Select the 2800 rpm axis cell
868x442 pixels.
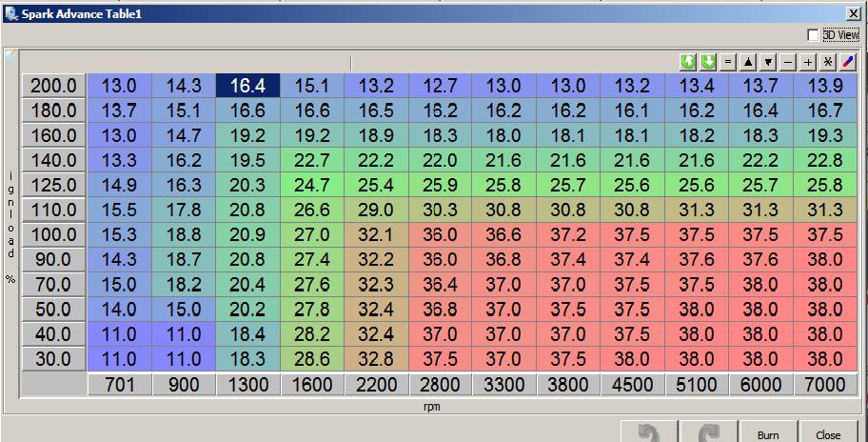coord(440,385)
